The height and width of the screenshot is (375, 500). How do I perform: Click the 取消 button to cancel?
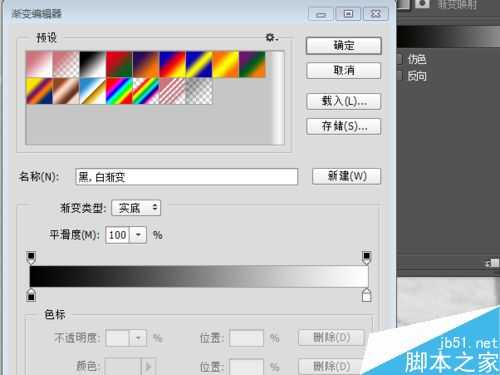pos(344,71)
